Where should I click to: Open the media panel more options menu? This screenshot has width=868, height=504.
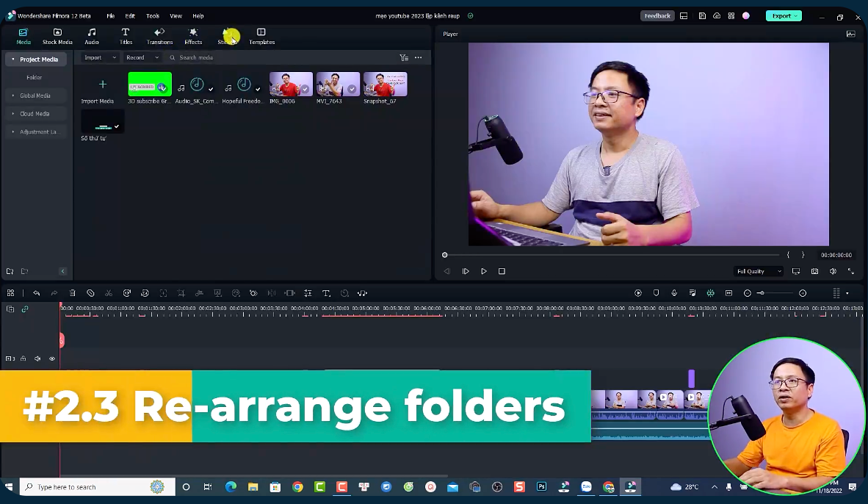pos(419,57)
